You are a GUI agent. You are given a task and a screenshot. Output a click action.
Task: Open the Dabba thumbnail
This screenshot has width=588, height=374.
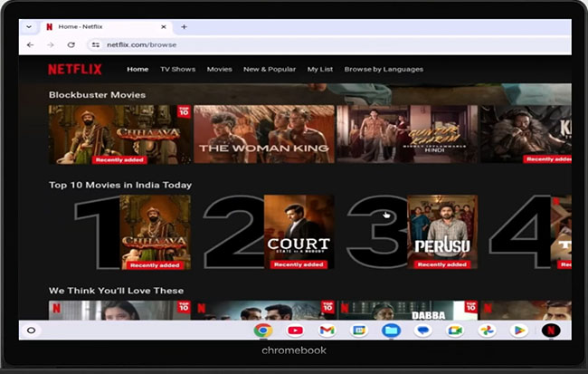[x=407, y=311]
